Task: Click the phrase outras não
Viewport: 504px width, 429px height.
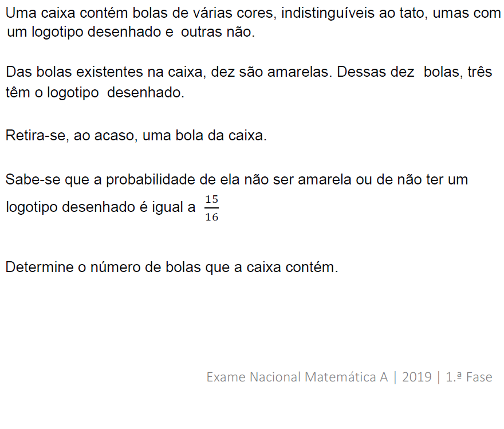Action: click(218, 32)
